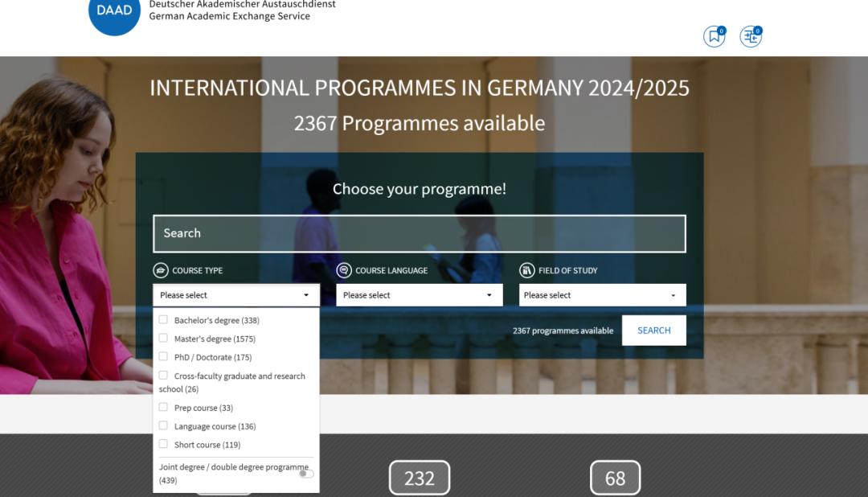Image resolution: width=868 pixels, height=497 pixels.
Task: Click the COURSE TYPE label
Action: [x=197, y=270]
